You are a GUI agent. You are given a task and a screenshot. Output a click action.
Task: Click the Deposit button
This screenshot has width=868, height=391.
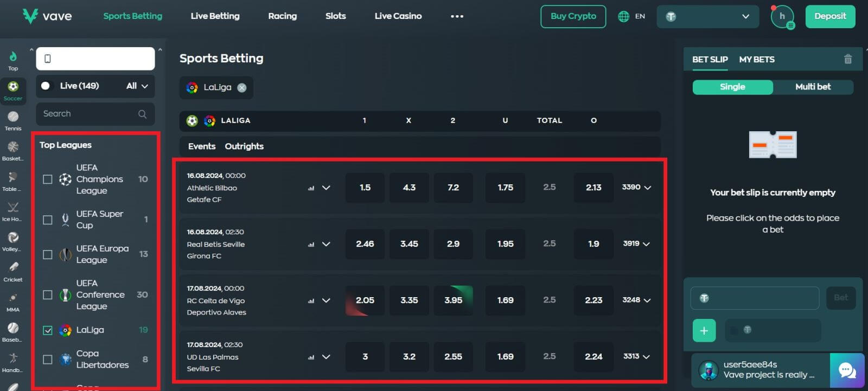(829, 16)
